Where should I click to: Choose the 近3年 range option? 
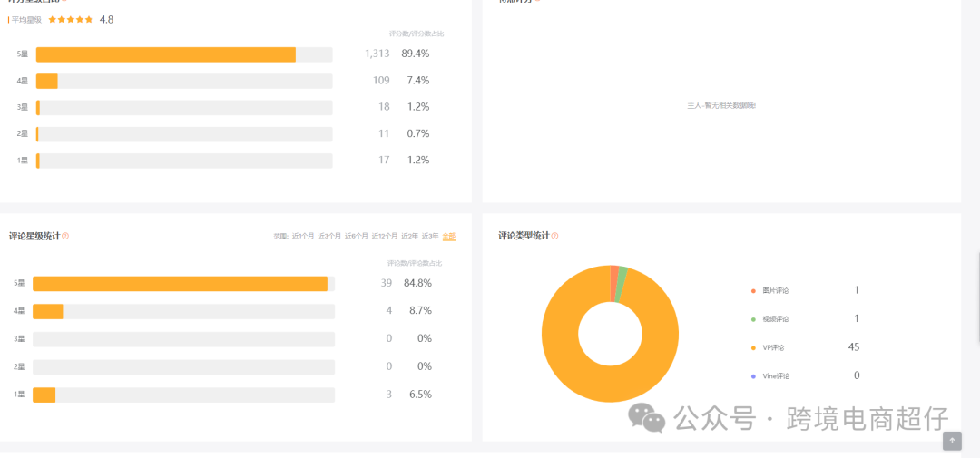(x=431, y=236)
